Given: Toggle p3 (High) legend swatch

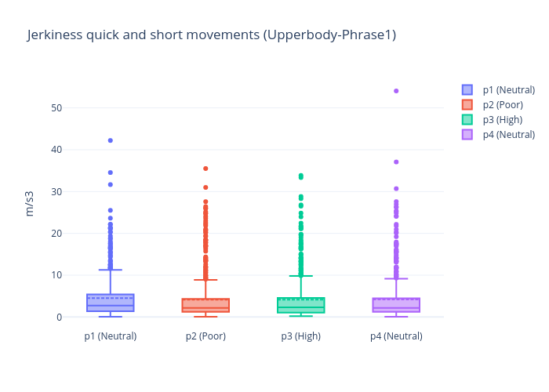Looking at the screenshot, I should [467, 120].
